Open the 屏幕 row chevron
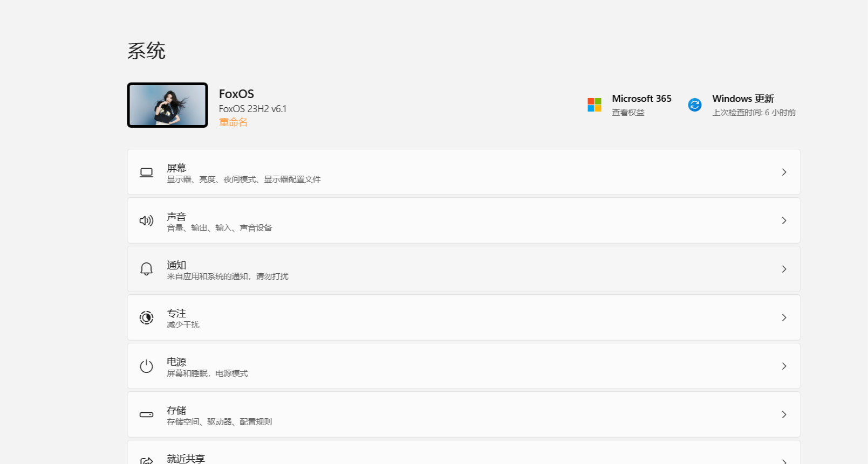Viewport: 868px width, 464px height. 784,172
